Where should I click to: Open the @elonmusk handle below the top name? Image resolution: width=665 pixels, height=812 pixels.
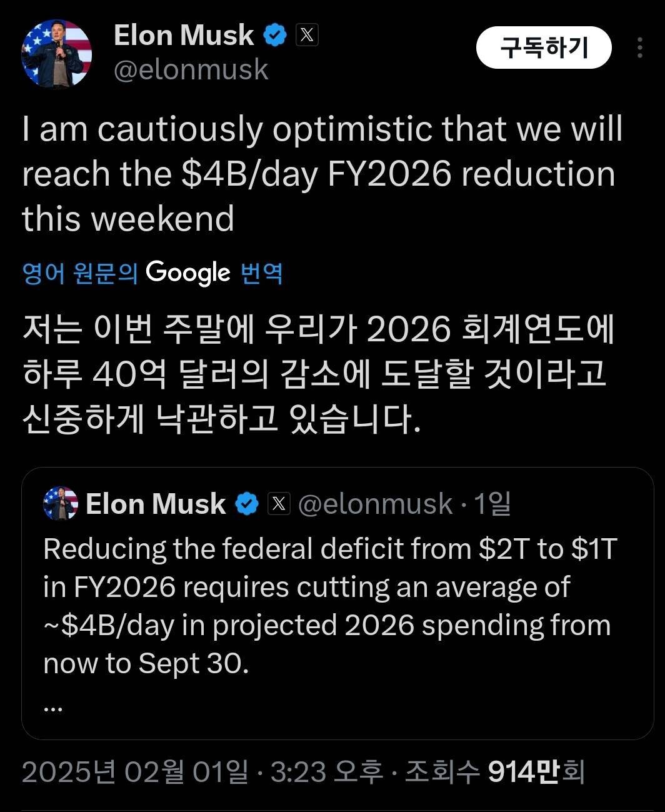(x=191, y=69)
